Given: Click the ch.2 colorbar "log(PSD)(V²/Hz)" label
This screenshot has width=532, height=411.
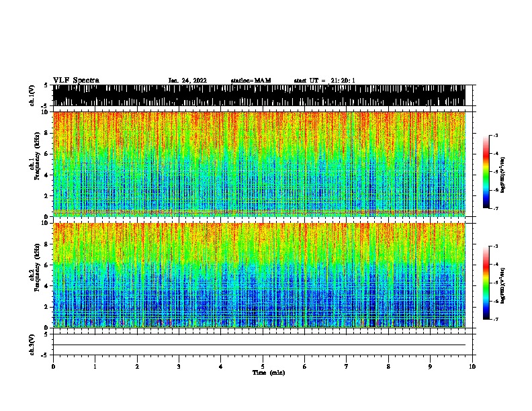Looking at the screenshot, I should click(x=503, y=286).
